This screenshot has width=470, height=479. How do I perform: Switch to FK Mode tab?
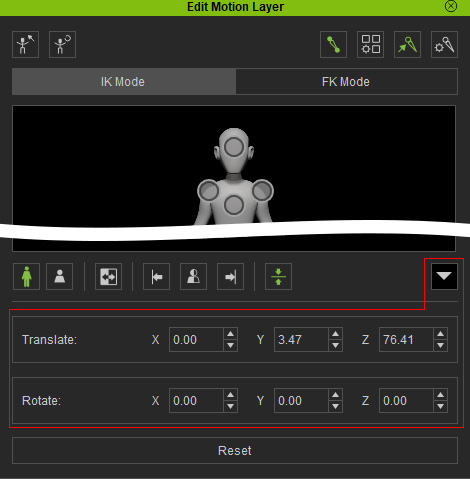click(346, 82)
